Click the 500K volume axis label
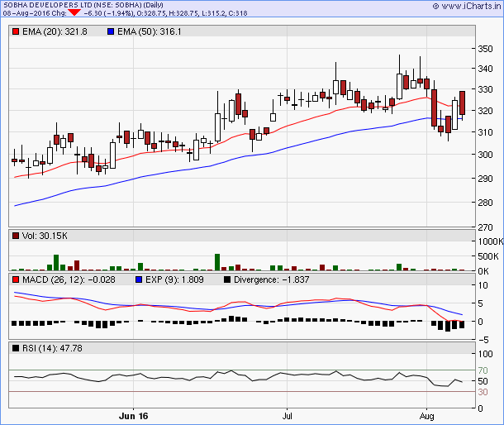This screenshot has width=504, height=425. point(488,256)
